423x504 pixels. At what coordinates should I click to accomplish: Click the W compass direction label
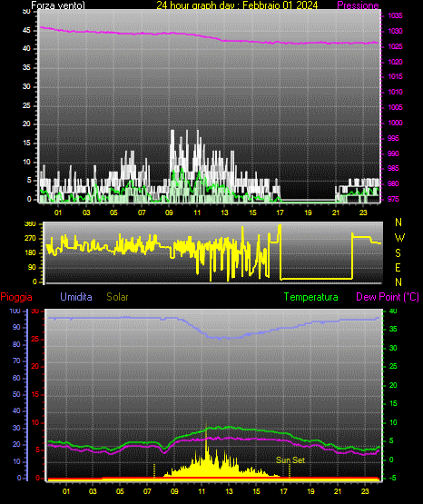[x=399, y=238]
